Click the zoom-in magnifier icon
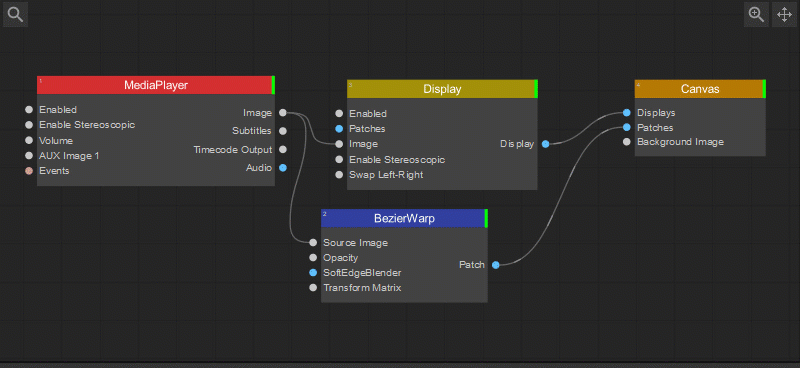 click(x=756, y=14)
